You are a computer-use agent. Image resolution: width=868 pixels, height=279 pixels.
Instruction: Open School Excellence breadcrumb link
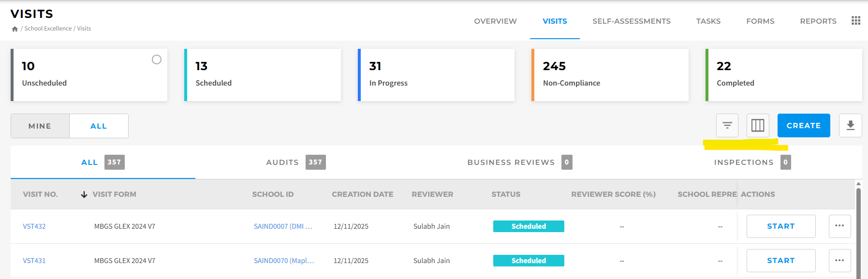click(48, 29)
